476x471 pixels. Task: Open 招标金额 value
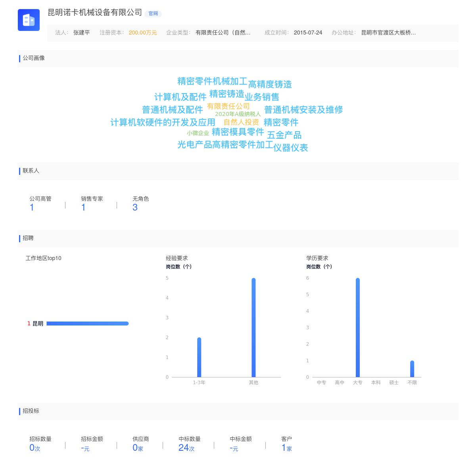pos(85,448)
